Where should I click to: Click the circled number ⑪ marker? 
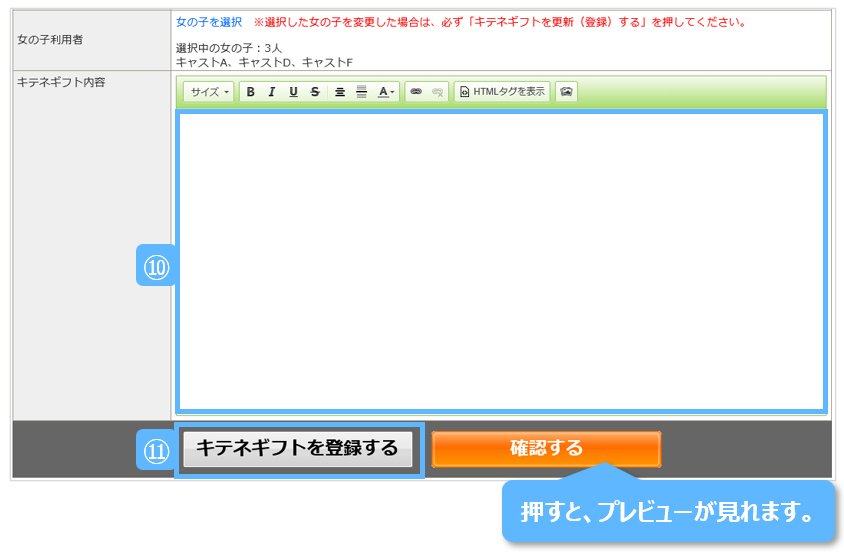pos(156,450)
